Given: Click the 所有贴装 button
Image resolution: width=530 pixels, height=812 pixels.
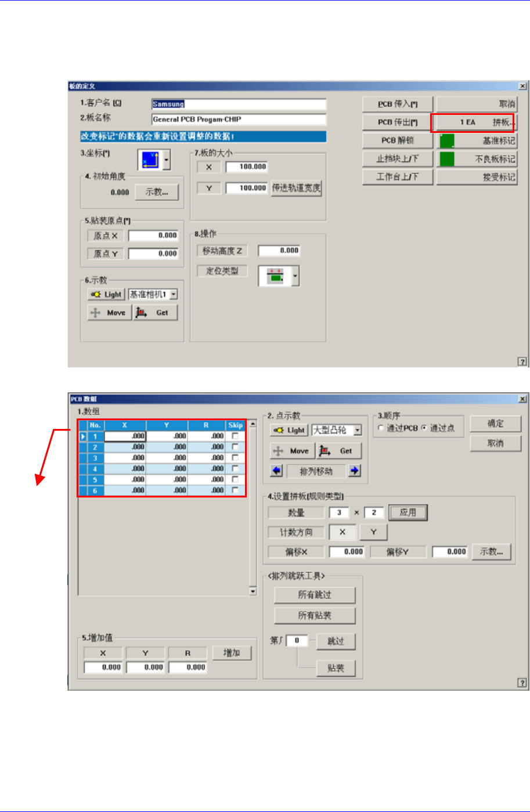Looking at the screenshot, I should coord(315,616).
